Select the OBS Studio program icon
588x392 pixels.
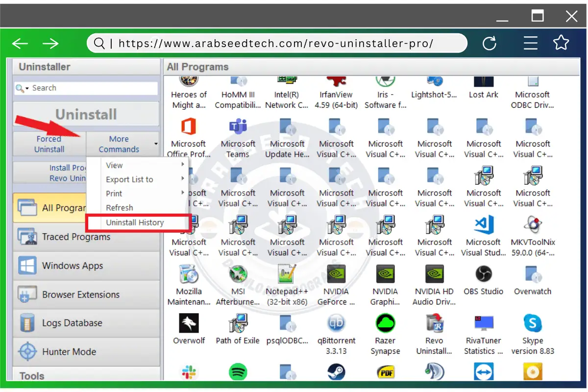tap(484, 276)
